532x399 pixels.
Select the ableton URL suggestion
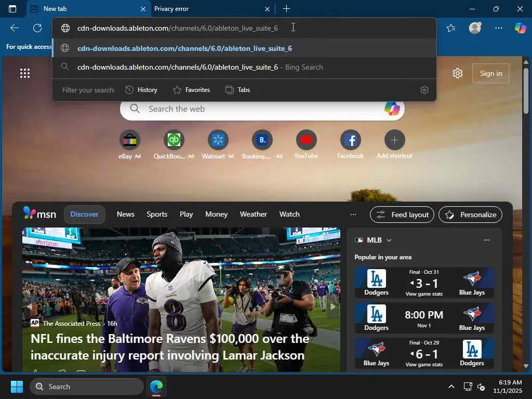tap(244, 48)
